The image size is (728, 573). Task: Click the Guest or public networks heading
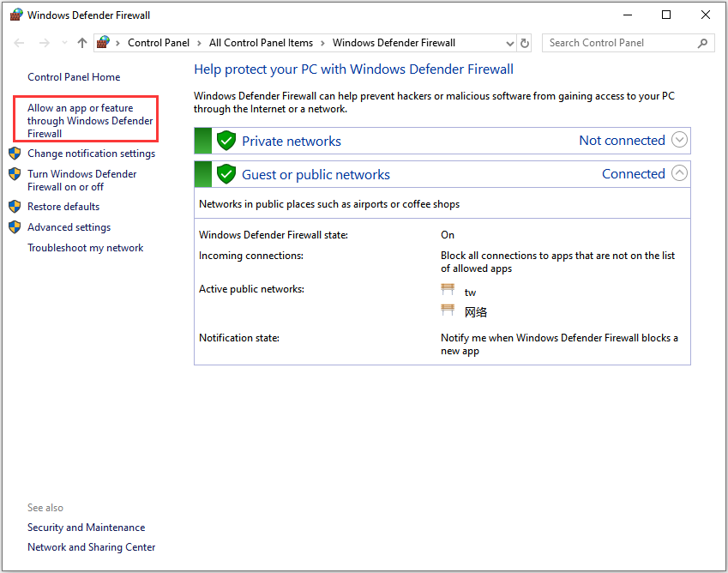point(316,175)
